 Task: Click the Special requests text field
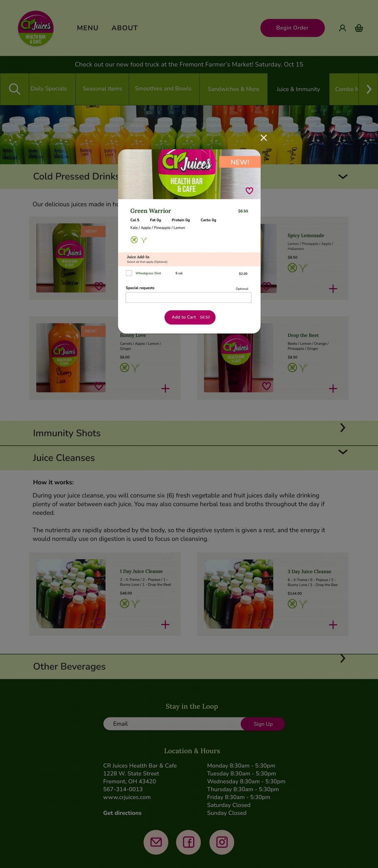pyautogui.click(x=188, y=298)
